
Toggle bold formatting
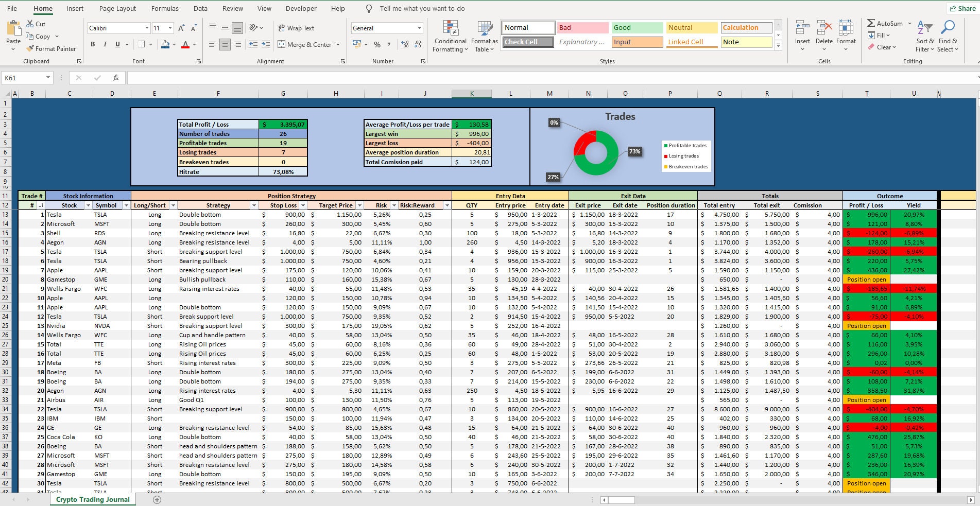[93, 45]
